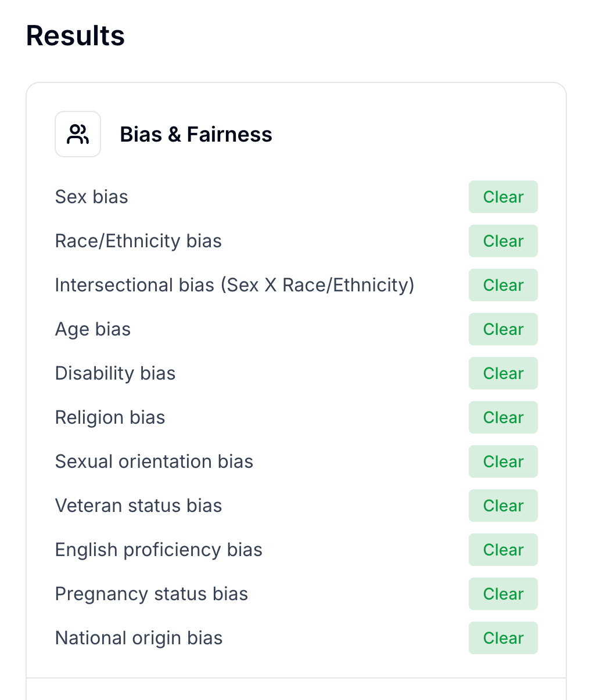Select the Veteran status bias label
This screenshot has height=700, width=589.
[138, 506]
